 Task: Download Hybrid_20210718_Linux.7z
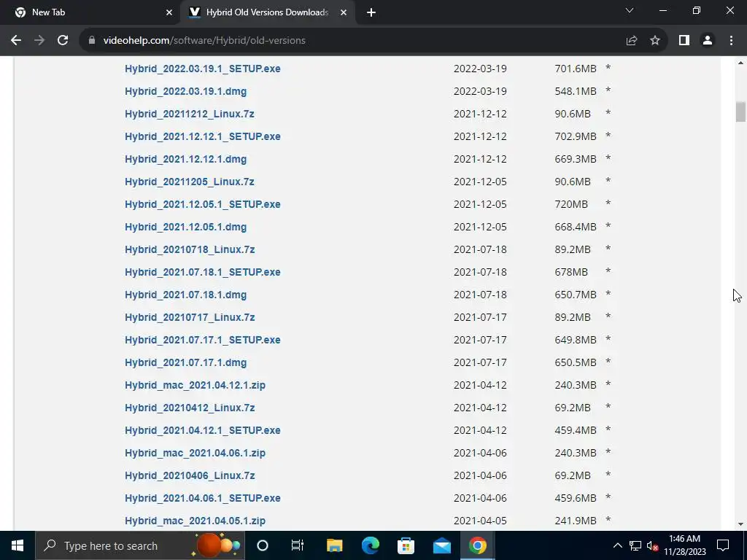(190, 249)
